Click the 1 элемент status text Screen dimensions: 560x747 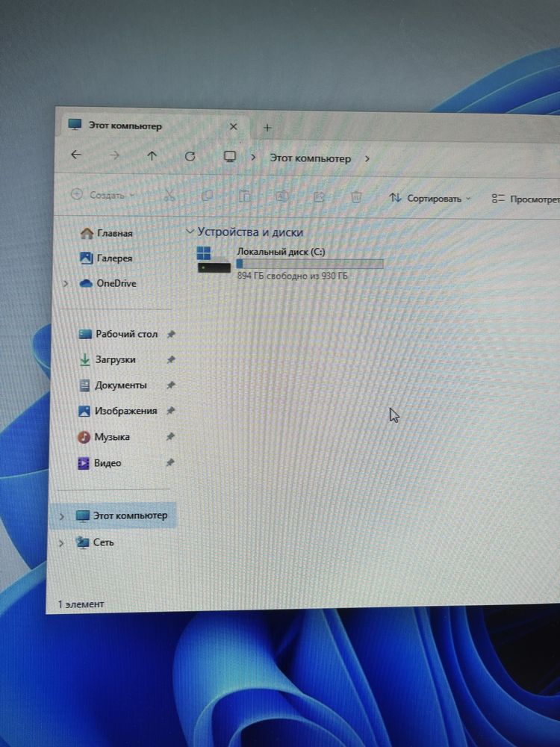(81, 604)
